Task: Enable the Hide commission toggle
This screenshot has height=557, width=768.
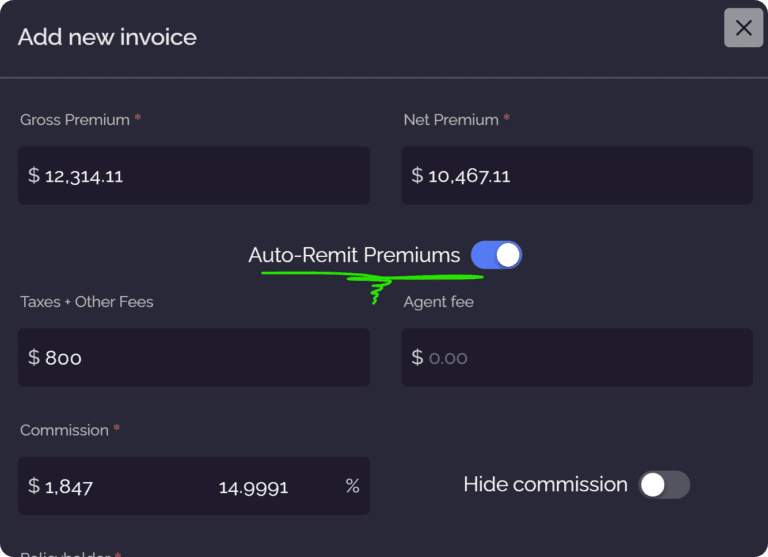Action: coord(664,485)
